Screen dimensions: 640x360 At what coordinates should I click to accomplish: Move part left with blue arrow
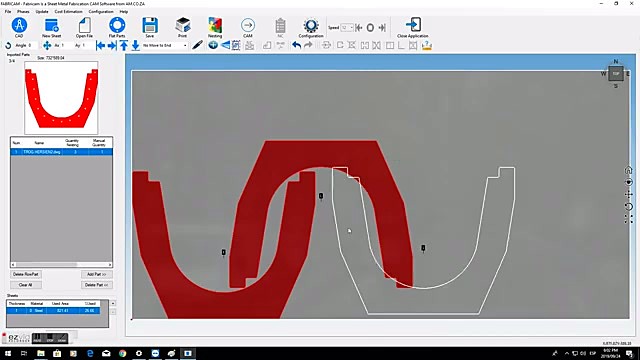click(x=100, y=45)
